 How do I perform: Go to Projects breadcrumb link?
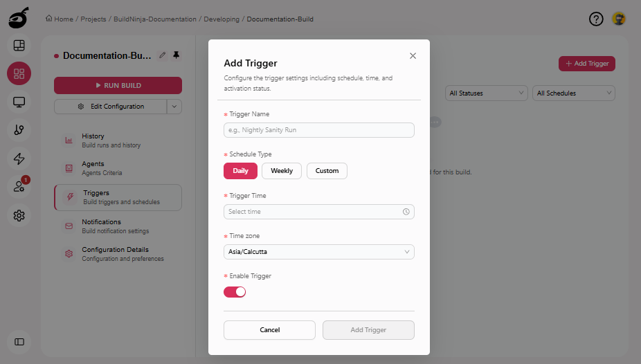tap(93, 19)
